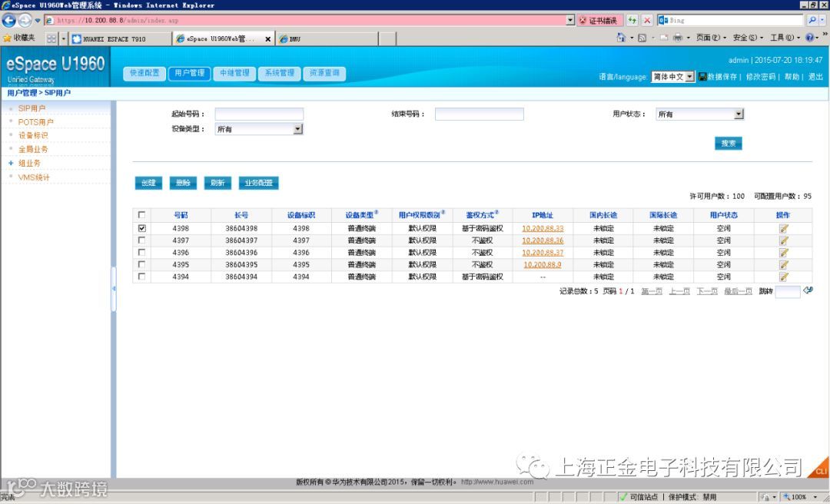Open the 页面(P) menu dropdown
The height and width of the screenshot is (504, 830).
pos(710,38)
